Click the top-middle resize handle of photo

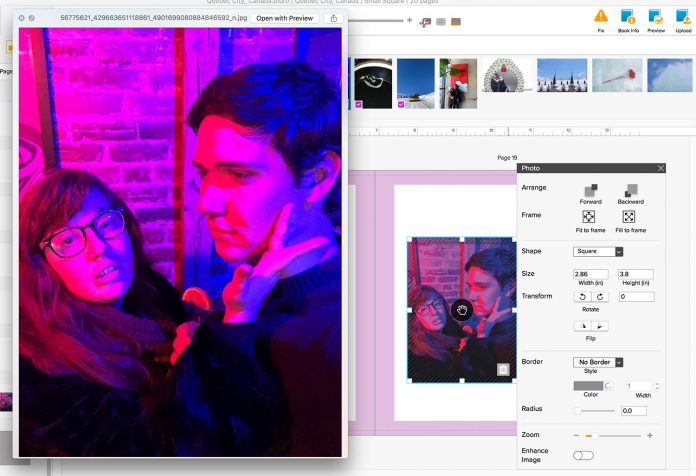coord(462,239)
